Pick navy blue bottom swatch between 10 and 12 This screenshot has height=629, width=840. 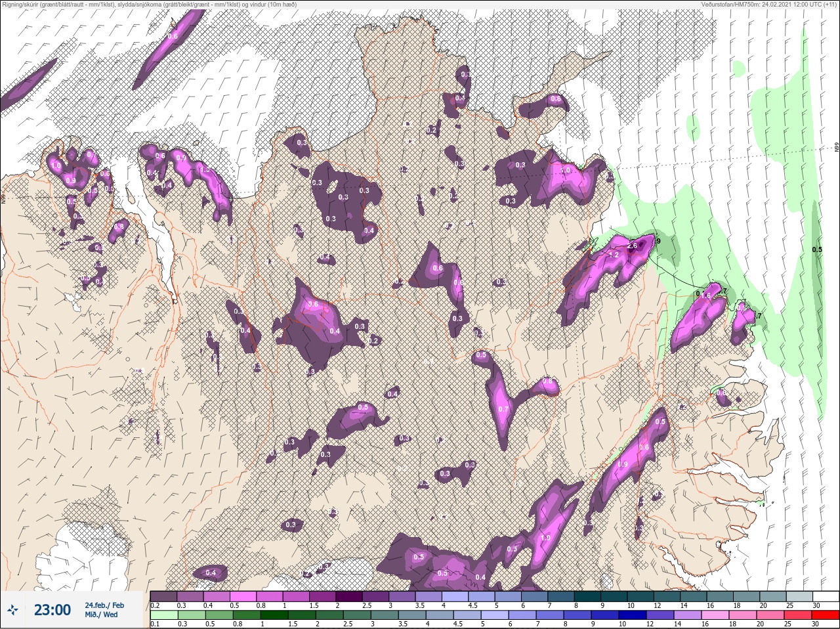pos(633,615)
